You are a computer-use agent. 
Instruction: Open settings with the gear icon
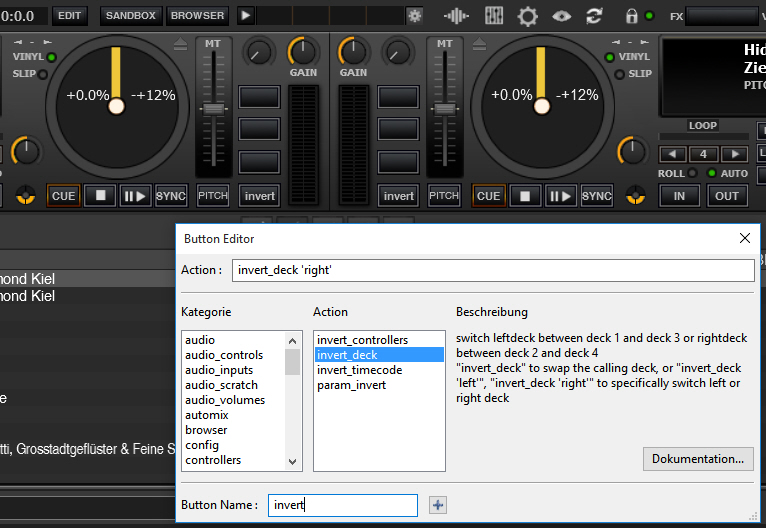click(x=527, y=16)
